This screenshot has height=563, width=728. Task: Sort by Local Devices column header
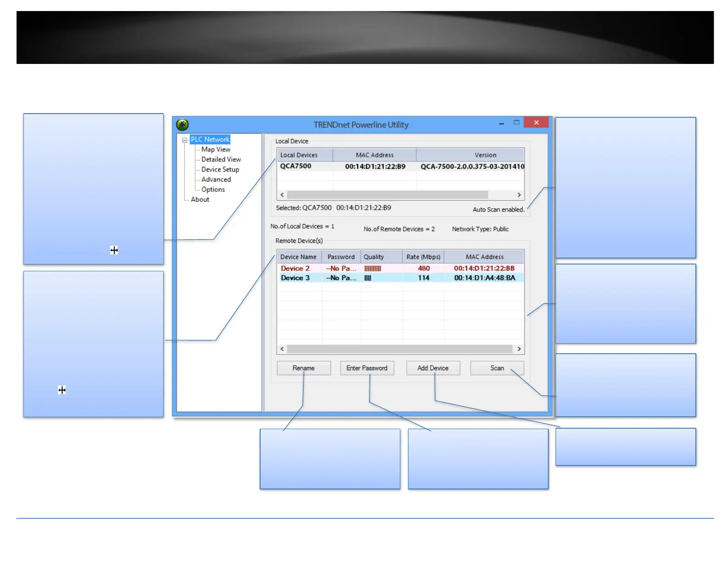click(x=305, y=155)
